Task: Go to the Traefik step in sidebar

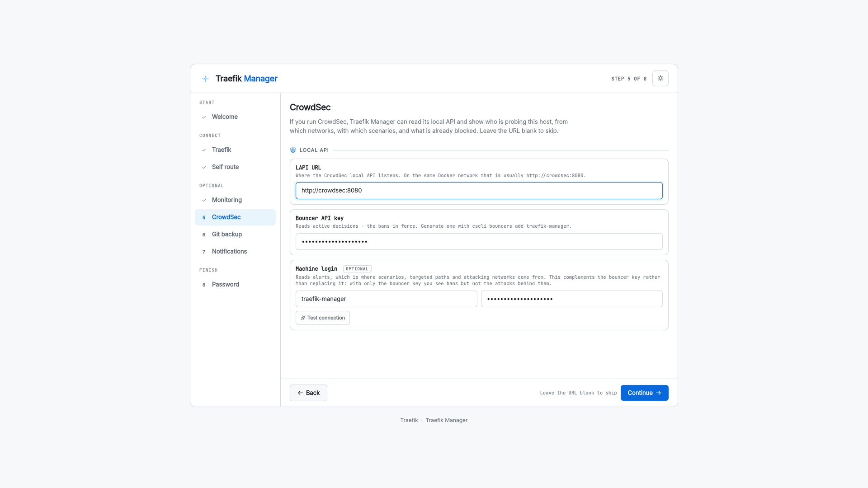Action: tap(235, 150)
